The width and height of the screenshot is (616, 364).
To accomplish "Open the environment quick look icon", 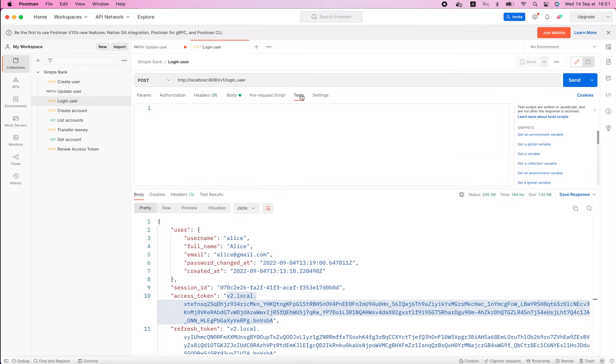I will (x=608, y=47).
